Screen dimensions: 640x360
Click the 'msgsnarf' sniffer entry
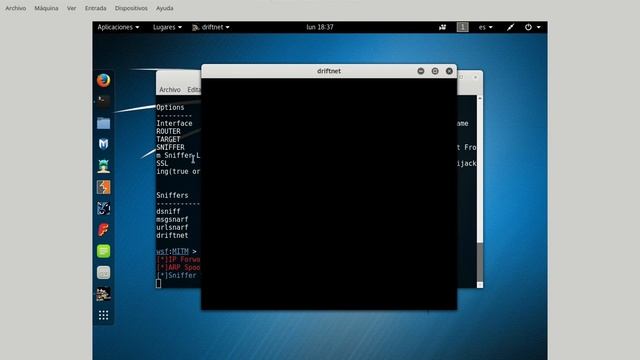172,220
